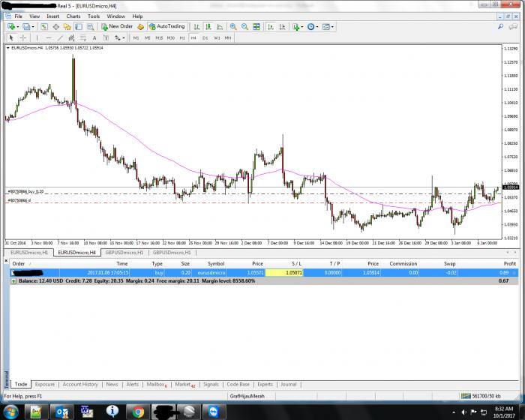Tile chart windows
Image resolution: width=525 pixels, height=420 pixels.
(x=256, y=26)
